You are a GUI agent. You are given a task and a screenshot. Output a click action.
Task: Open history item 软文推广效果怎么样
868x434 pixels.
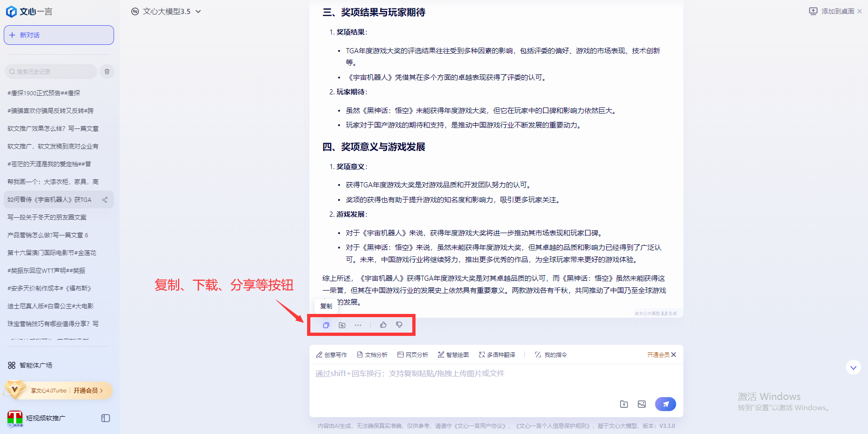tap(59, 128)
